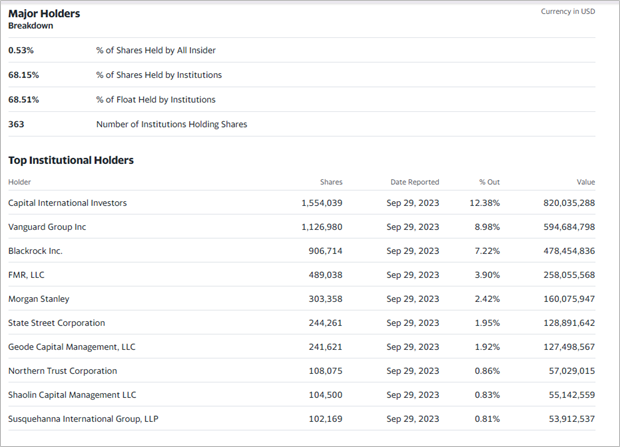This screenshot has width=620, height=447.
Task: Click the 1,126,980 shares cell
Action: pyautogui.click(x=322, y=227)
